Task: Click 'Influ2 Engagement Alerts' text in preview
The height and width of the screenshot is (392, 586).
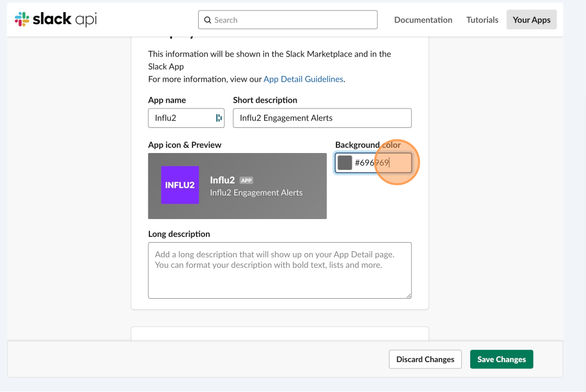Action: [256, 193]
